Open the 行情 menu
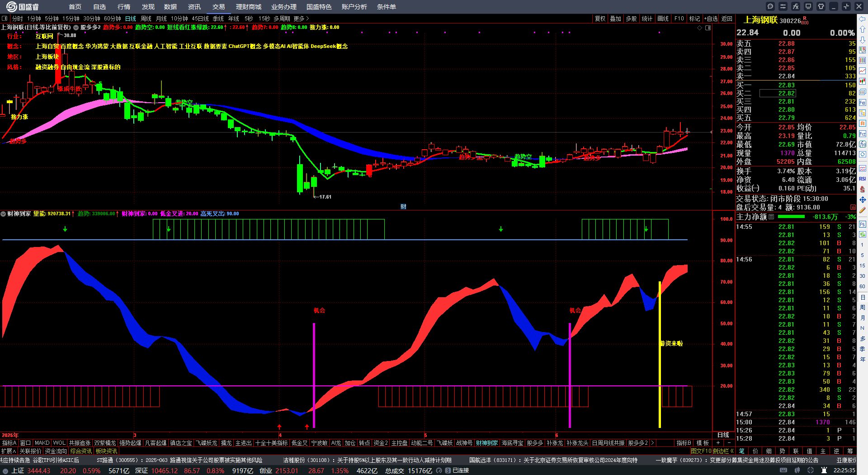 pyautogui.click(x=124, y=7)
